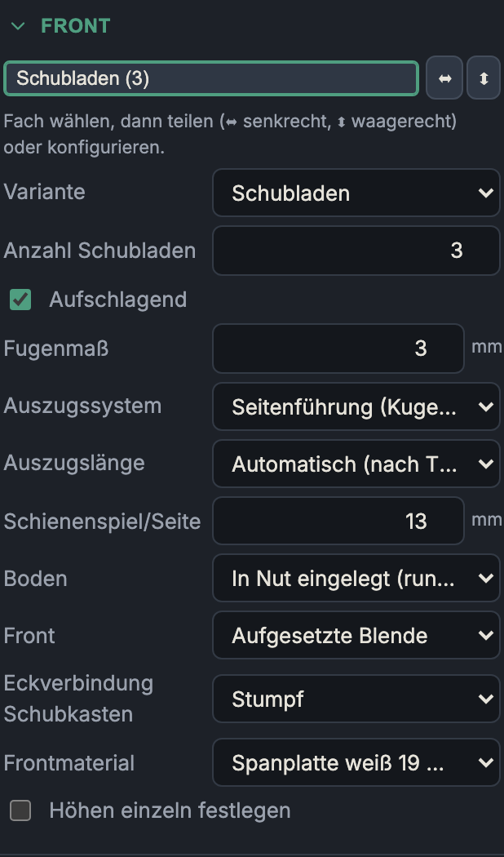Click the FRONT section heading
Viewport: 504px width, 857px height.
[x=75, y=25]
